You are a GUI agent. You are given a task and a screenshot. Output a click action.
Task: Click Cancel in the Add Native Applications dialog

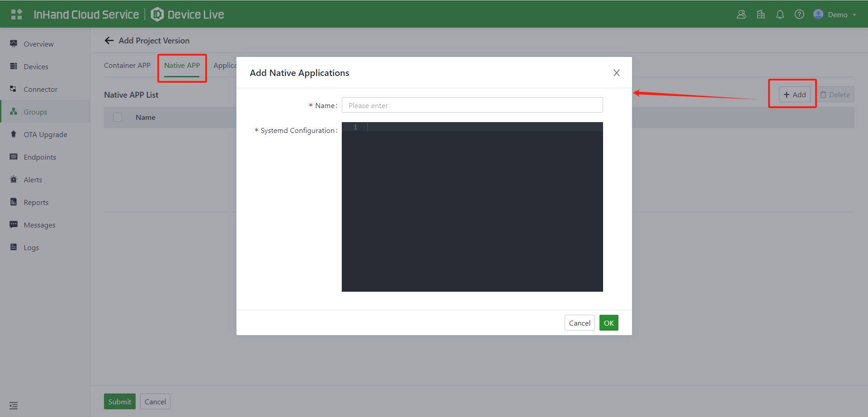click(579, 323)
